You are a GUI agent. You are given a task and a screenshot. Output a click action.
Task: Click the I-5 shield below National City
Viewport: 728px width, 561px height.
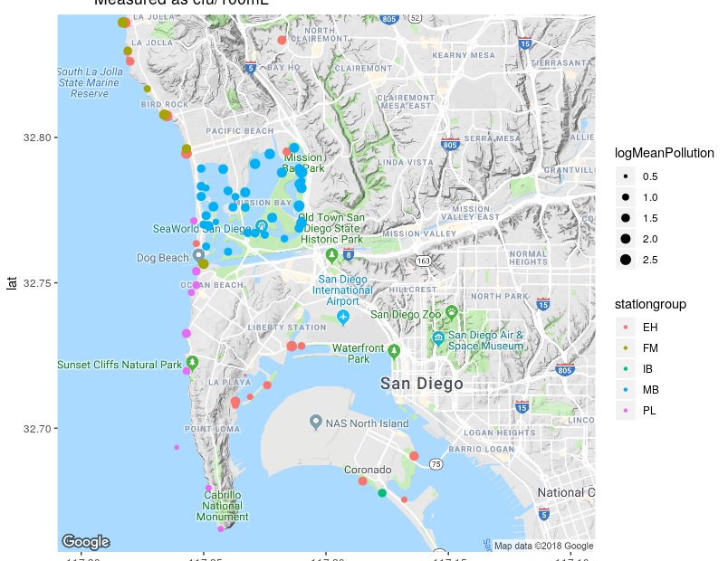coord(543,514)
